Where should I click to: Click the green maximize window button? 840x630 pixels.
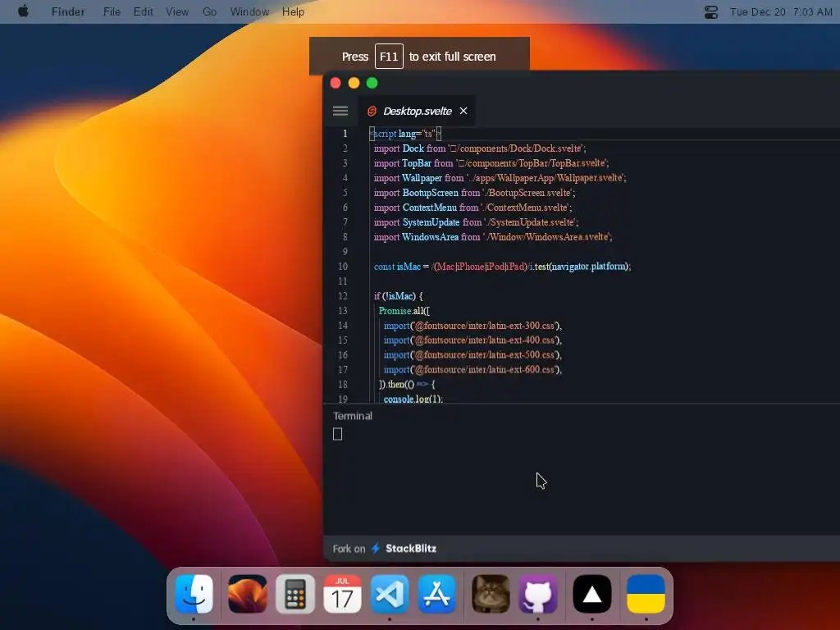(x=372, y=83)
